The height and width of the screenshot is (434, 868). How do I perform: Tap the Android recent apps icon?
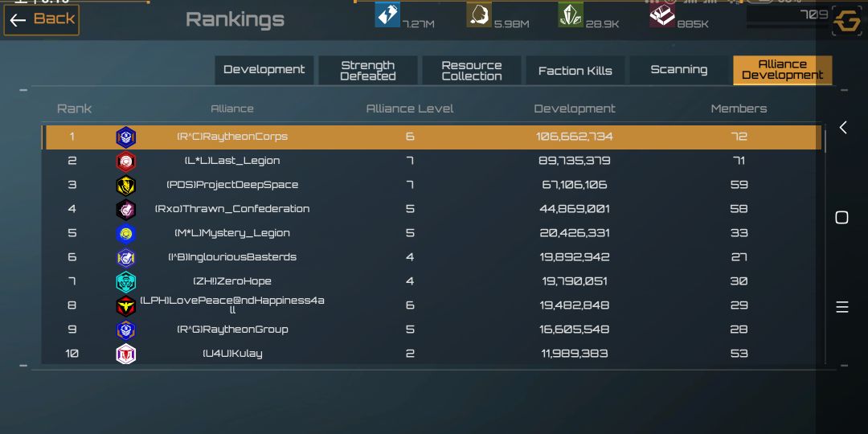[x=842, y=307]
